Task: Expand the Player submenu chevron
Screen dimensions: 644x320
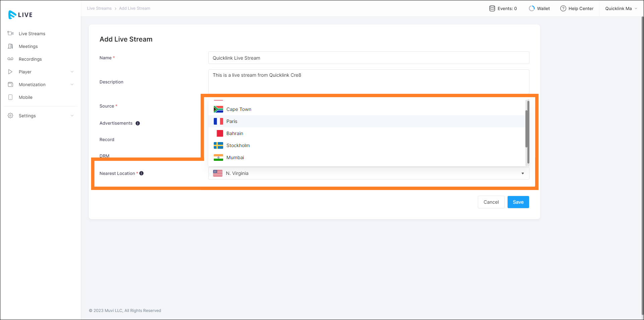Action: pyautogui.click(x=72, y=72)
